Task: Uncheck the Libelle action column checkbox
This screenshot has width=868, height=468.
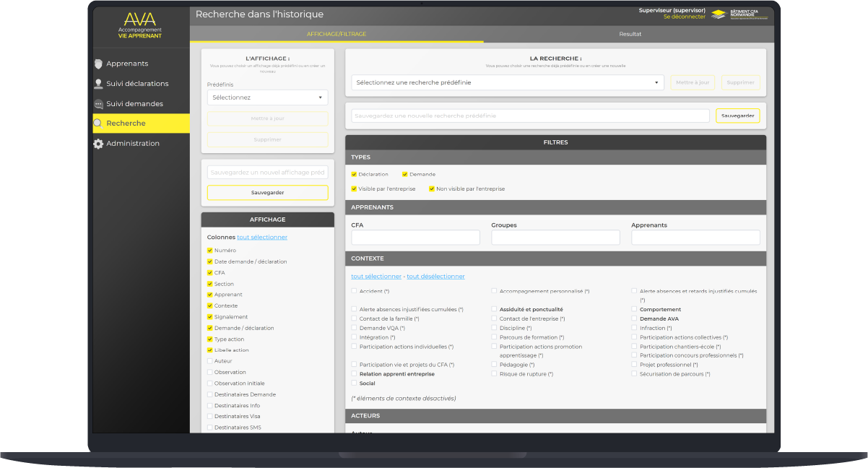Action: click(x=209, y=350)
